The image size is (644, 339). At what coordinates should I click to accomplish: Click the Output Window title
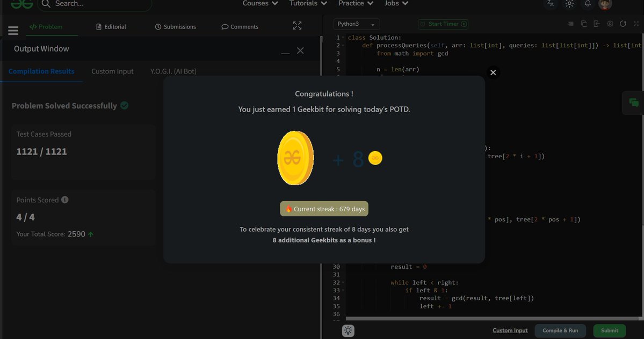pos(41,49)
